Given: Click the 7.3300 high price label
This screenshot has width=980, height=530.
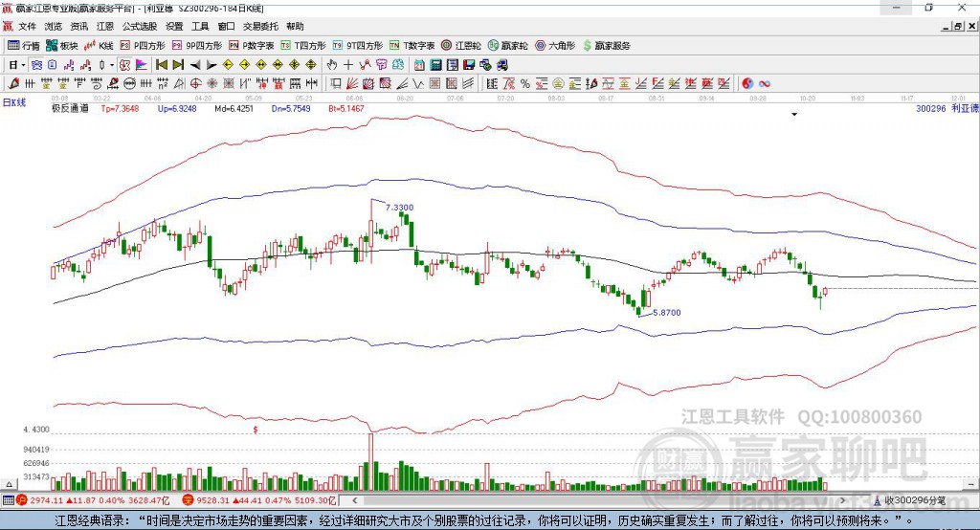Looking at the screenshot, I should pos(399,208).
